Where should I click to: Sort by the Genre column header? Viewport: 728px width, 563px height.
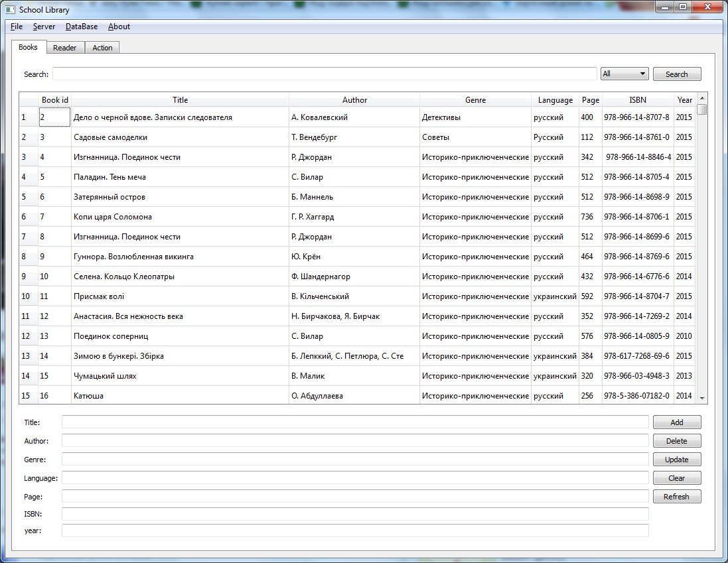click(x=475, y=99)
